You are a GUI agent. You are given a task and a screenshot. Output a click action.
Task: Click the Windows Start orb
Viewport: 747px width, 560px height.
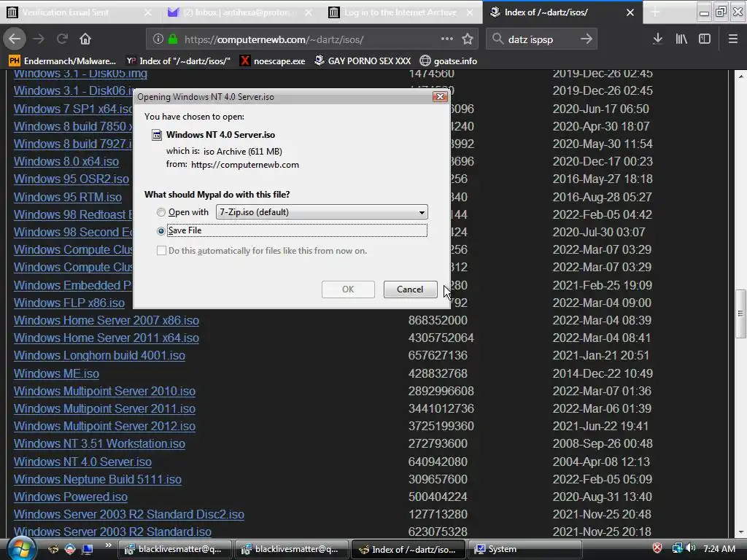coord(21,548)
